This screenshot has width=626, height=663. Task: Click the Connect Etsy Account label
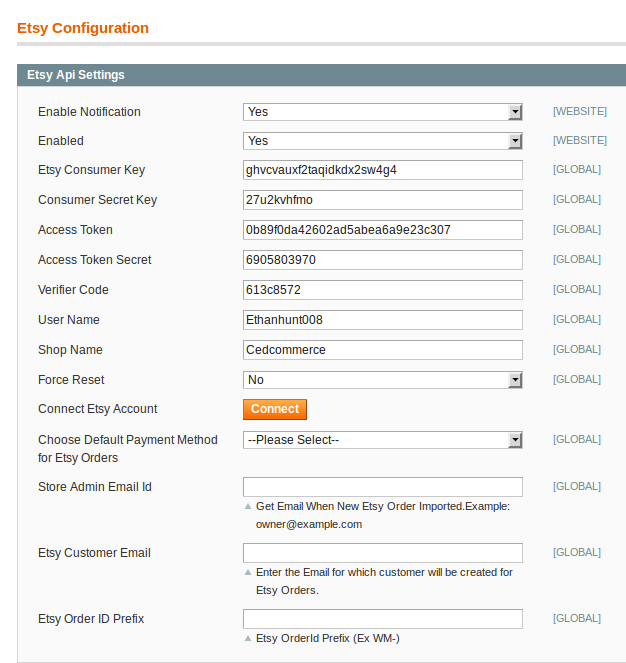click(98, 409)
